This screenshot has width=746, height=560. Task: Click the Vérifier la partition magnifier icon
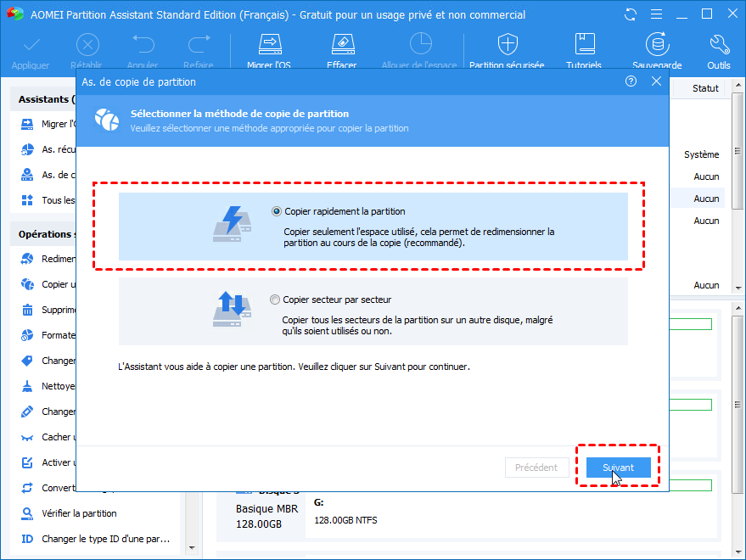pos(27,513)
